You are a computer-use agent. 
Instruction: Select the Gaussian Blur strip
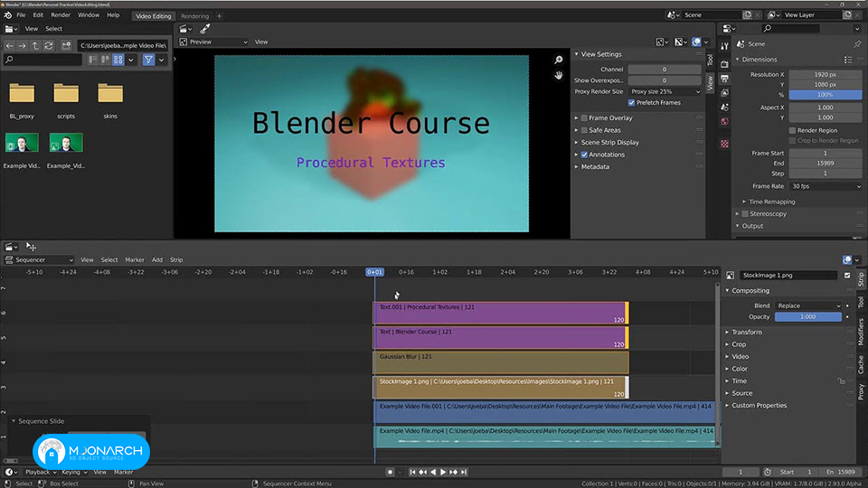click(x=501, y=362)
